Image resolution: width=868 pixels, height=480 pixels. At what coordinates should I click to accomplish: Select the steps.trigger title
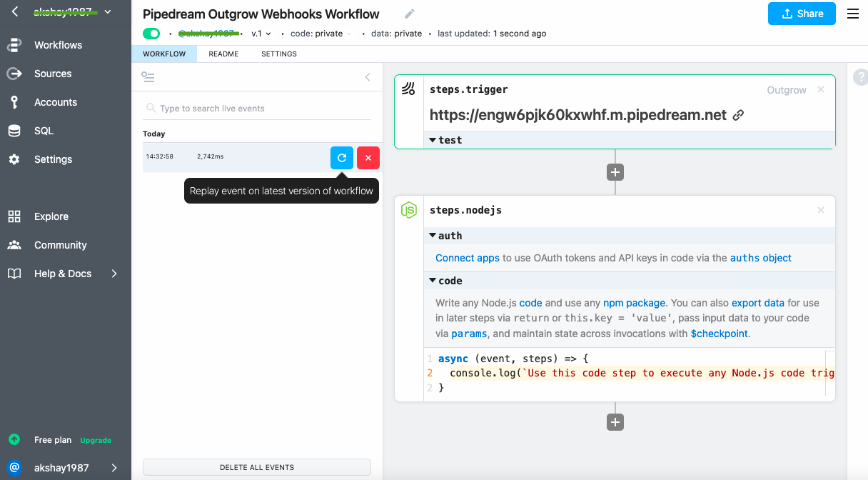469,89
